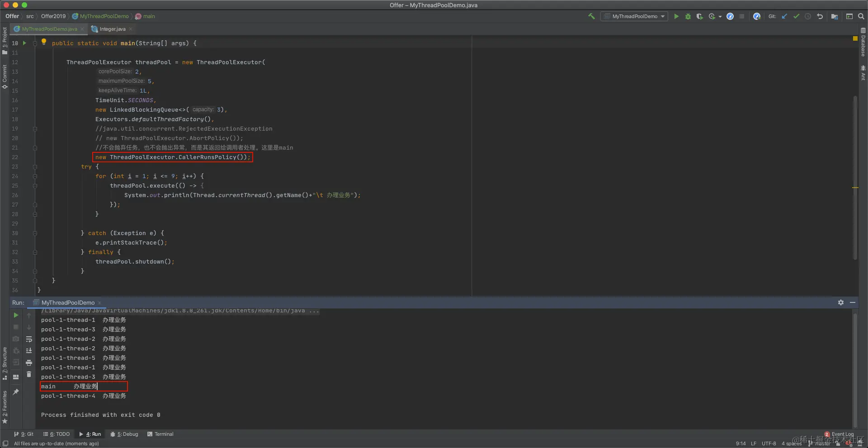This screenshot has height=448, width=868.
Task: Open Search Everywhere magnifier icon
Action: pyautogui.click(x=861, y=16)
